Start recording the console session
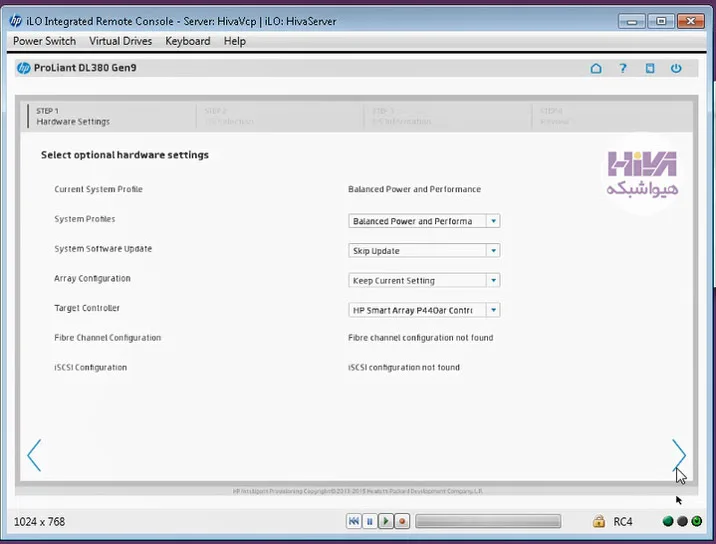The width and height of the screenshot is (716, 544). 402,521
